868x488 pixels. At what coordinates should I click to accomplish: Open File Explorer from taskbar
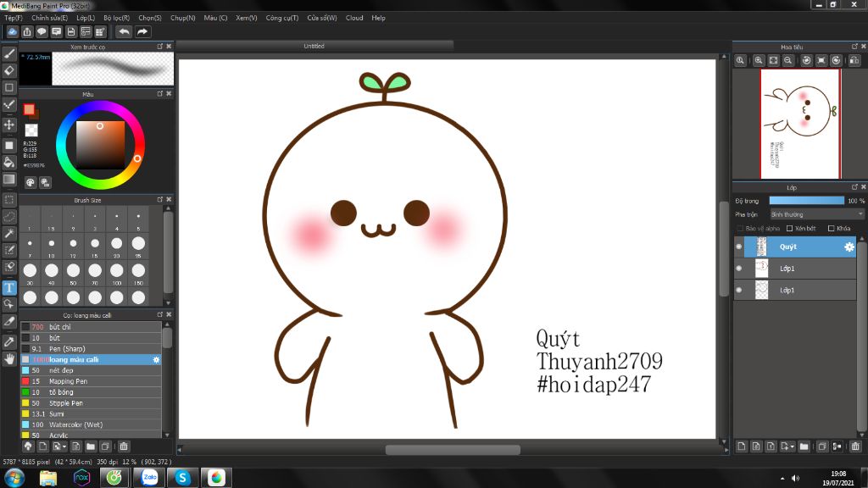click(x=47, y=477)
